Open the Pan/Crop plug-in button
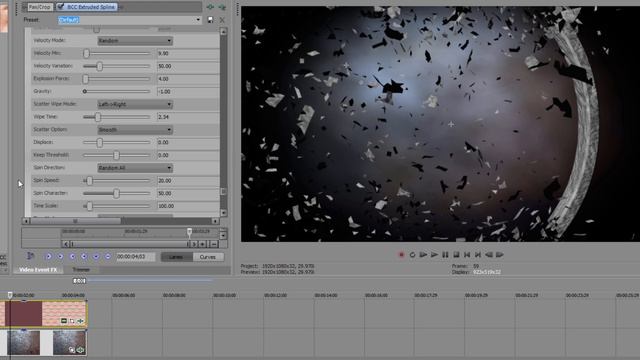 point(40,7)
